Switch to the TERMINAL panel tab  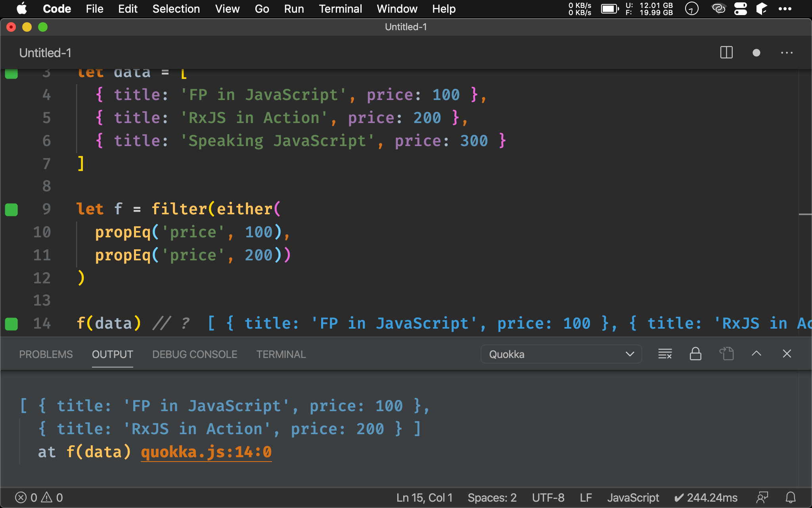(281, 354)
